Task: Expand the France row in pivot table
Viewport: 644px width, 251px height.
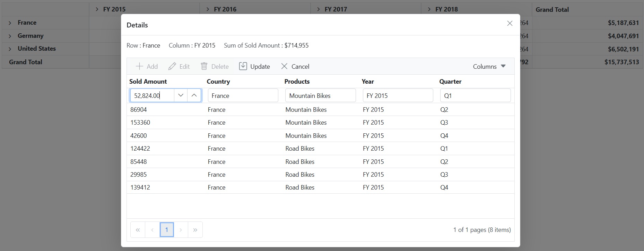Action: coord(10,23)
